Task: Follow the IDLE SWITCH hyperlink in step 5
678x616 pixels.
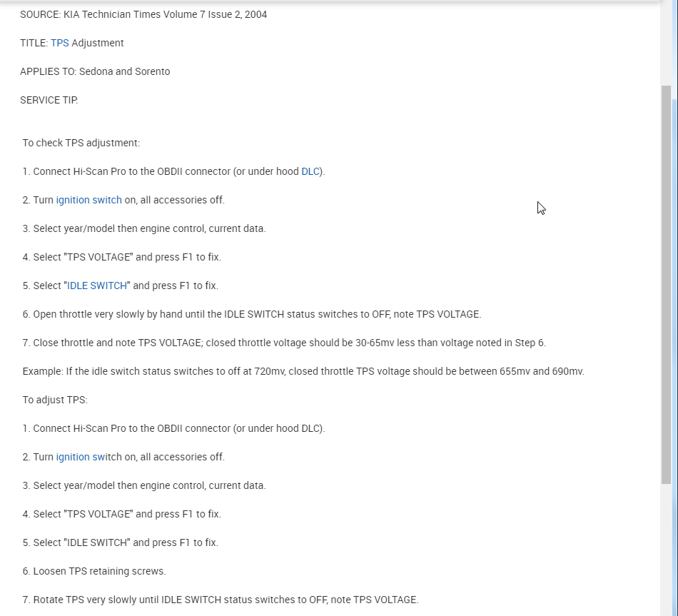Action: [x=97, y=286]
